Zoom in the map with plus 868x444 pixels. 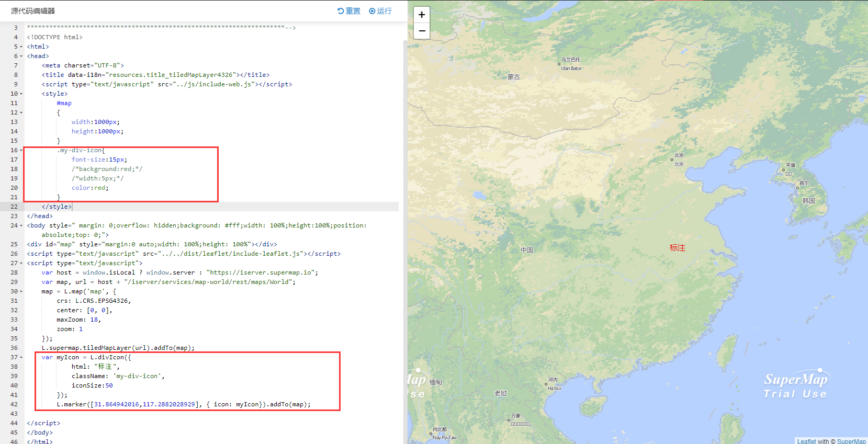(x=422, y=15)
